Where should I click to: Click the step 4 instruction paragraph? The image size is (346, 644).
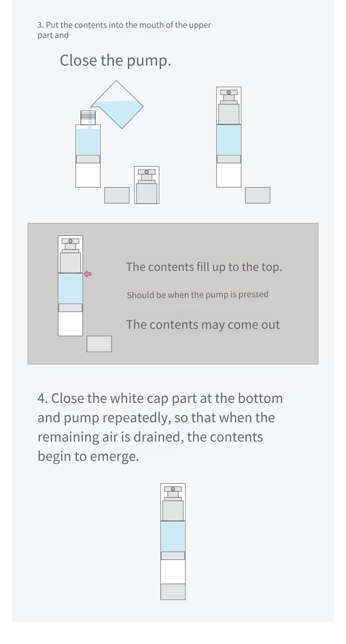point(160,427)
